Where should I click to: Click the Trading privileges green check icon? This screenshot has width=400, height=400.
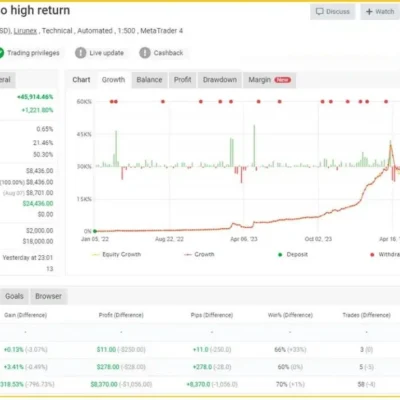(1, 53)
